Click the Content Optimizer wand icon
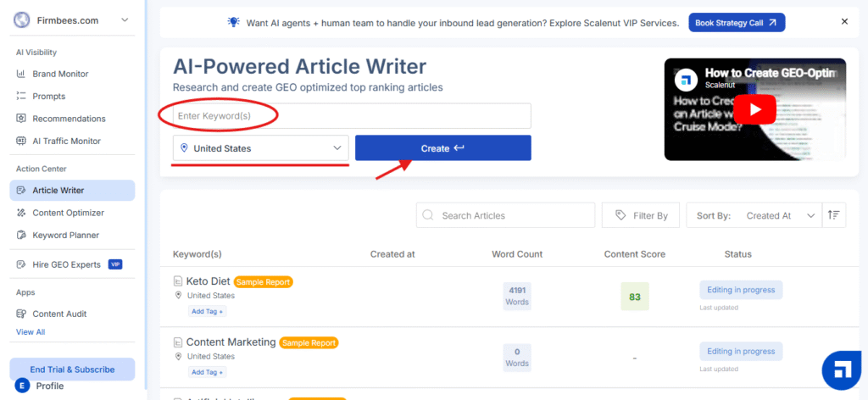This screenshot has width=868, height=400. (21, 213)
